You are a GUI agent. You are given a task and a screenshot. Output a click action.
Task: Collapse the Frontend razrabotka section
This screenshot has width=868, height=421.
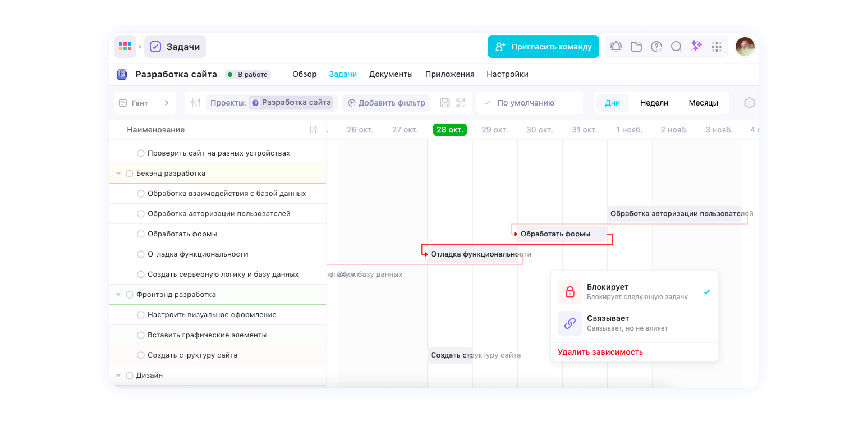tap(118, 294)
